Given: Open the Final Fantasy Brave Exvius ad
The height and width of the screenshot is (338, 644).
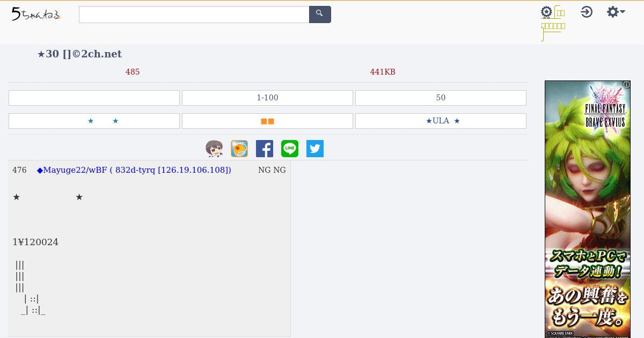Looking at the screenshot, I should pos(588,209).
